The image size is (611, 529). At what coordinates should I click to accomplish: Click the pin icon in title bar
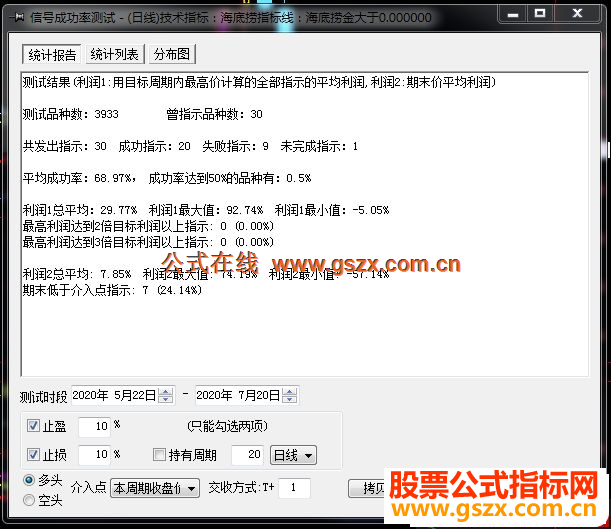tap(17, 17)
